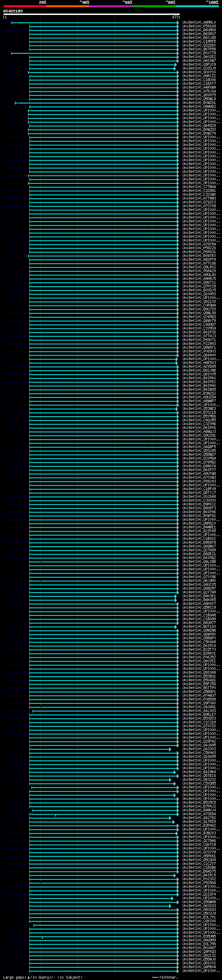
Task: Select hit label UniRef100_P02302
Action: (199, 879)
